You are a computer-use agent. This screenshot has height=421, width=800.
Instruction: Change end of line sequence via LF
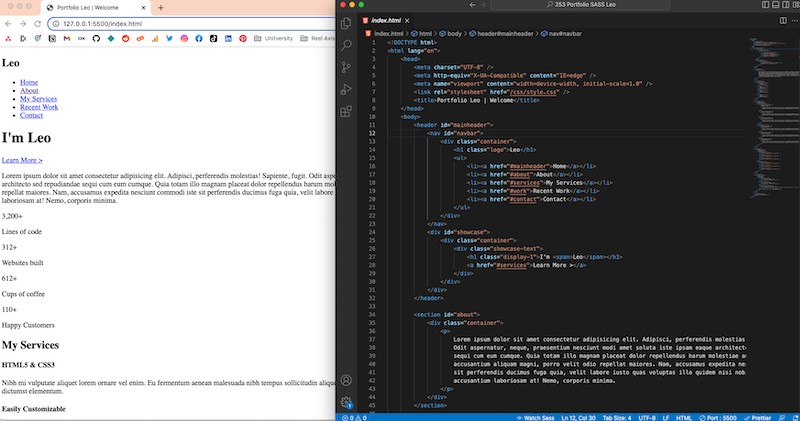[666, 418]
